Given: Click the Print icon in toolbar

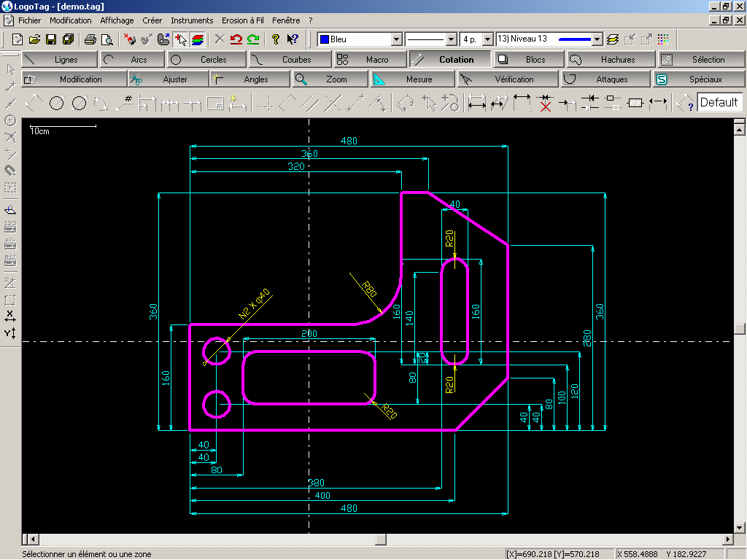Looking at the screenshot, I should (x=90, y=39).
